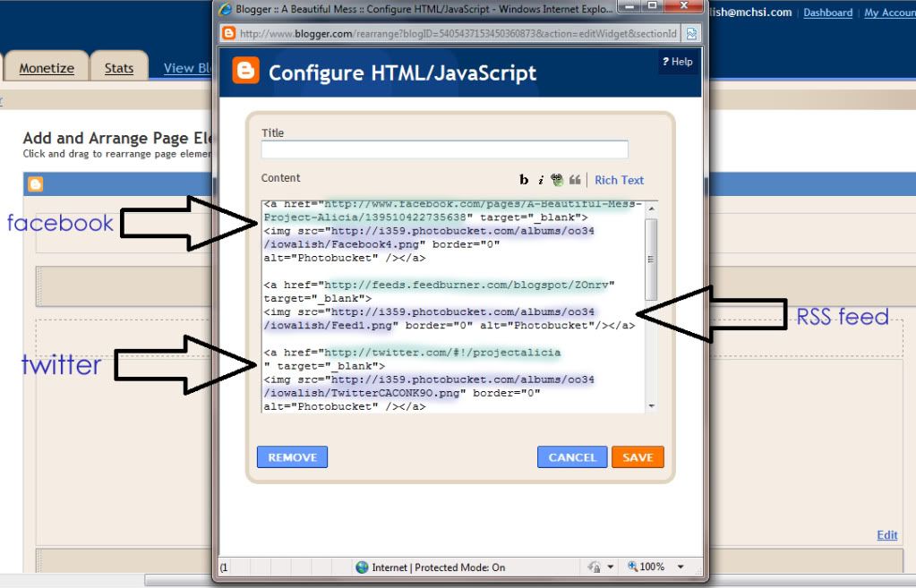Screen dimensions: 916x588
Task: Click the security lock icon in the status bar
Action: click(x=595, y=567)
